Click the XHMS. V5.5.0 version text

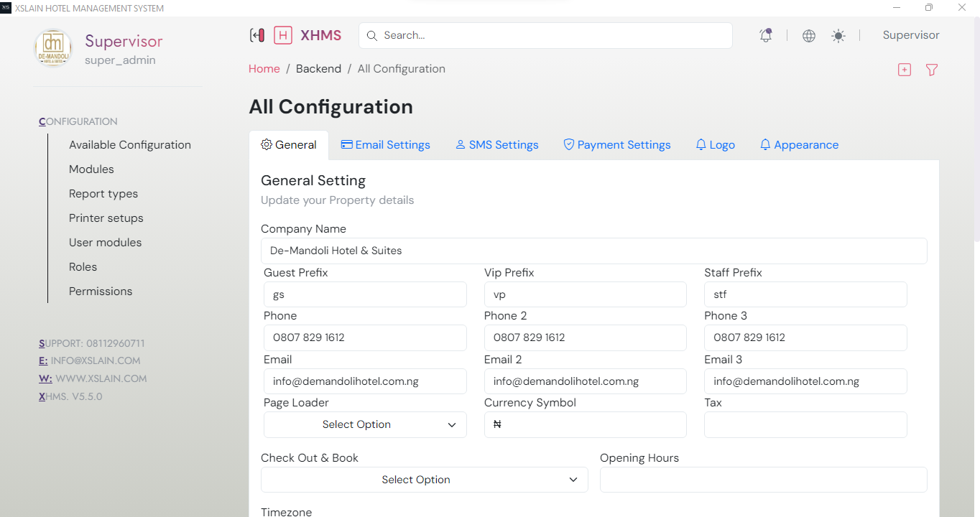click(x=70, y=396)
